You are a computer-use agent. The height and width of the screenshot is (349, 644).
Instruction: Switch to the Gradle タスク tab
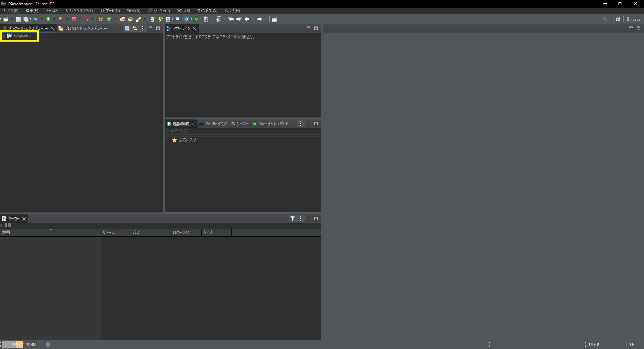tap(213, 124)
